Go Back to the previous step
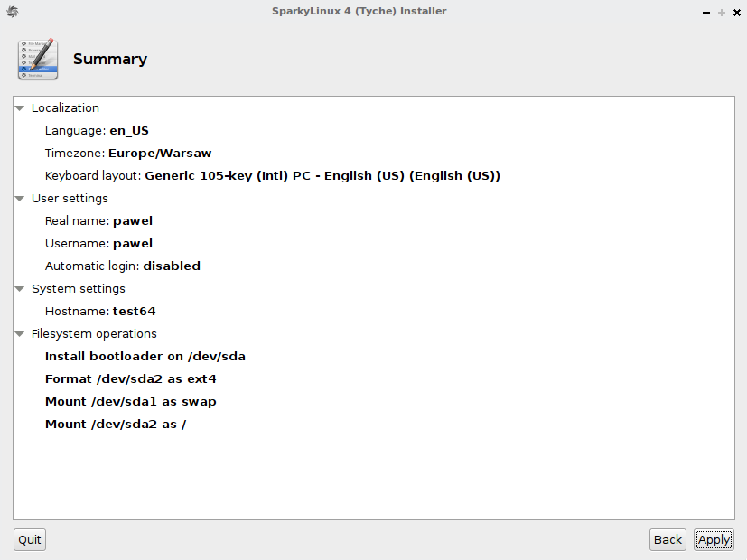Image resolution: width=747 pixels, height=560 pixels. tap(668, 539)
